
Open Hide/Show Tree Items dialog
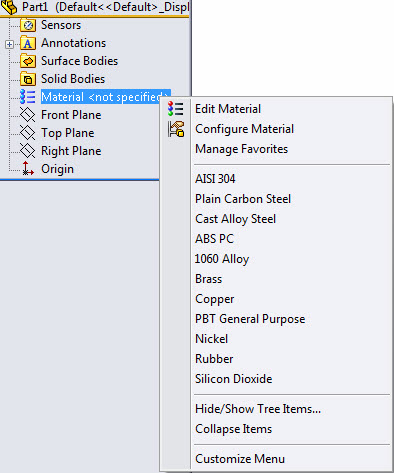pyautogui.click(x=258, y=409)
